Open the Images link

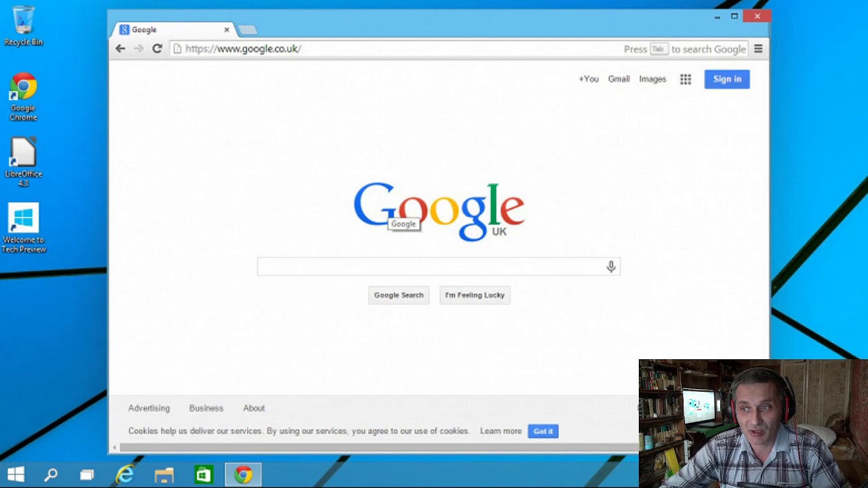pyautogui.click(x=652, y=79)
